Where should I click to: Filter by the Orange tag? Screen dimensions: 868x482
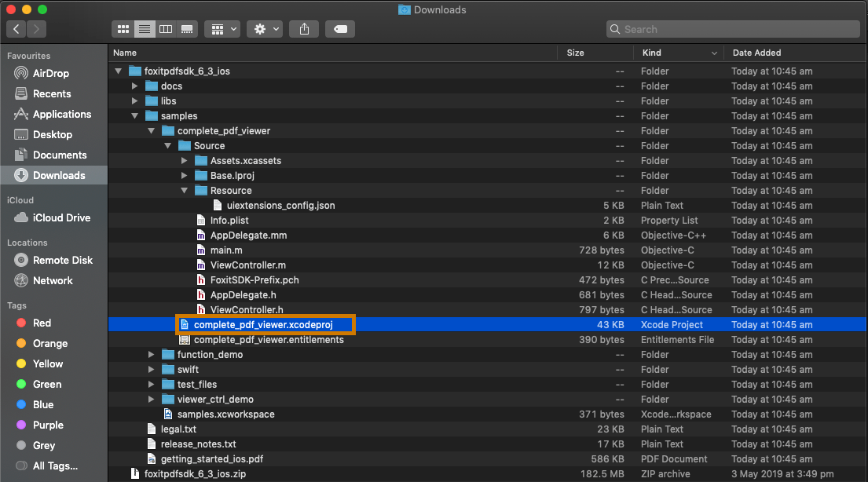[x=53, y=343]
